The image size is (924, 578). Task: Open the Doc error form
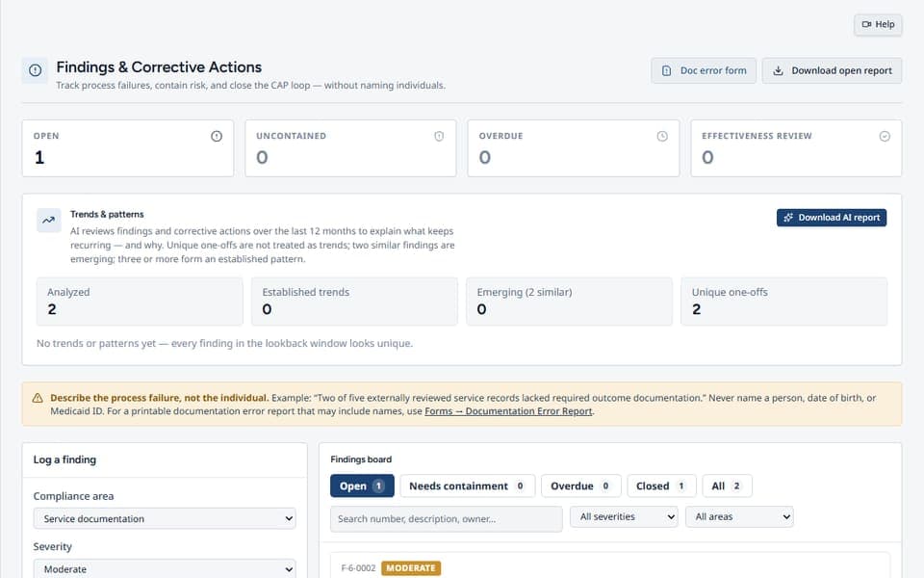click(x=704, y=70)
